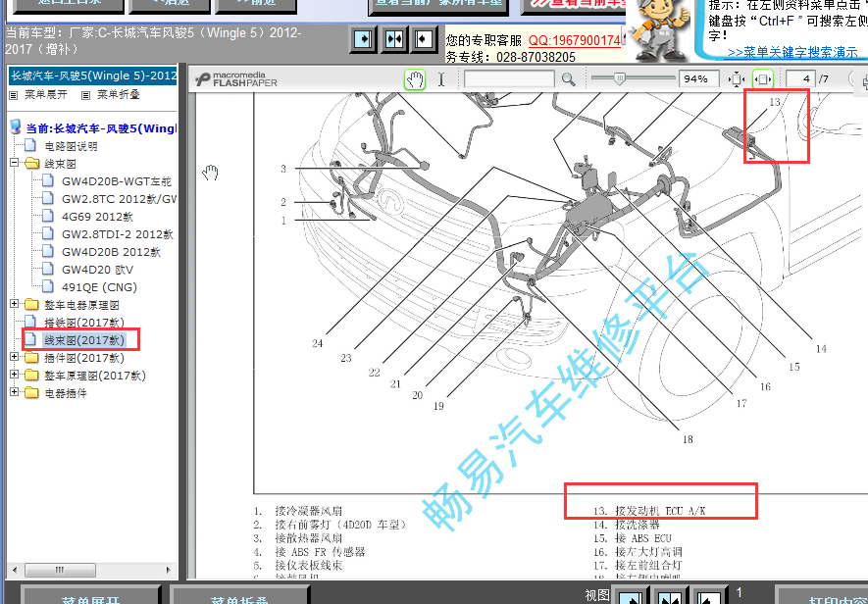868x604 pixels.
Task: Expand the 整车原理图(2017款) folder node
Action: [x=15, y=375]
